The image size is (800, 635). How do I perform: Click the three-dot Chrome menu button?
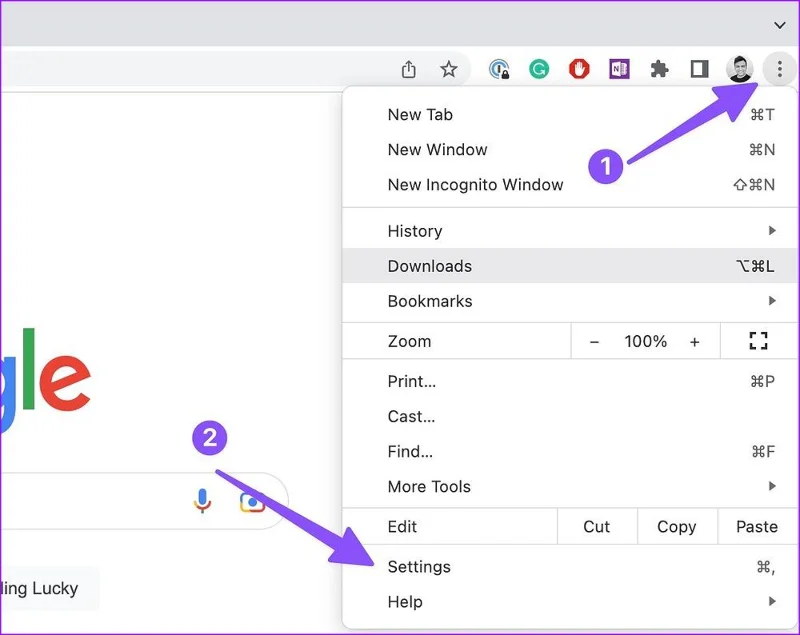779,69
